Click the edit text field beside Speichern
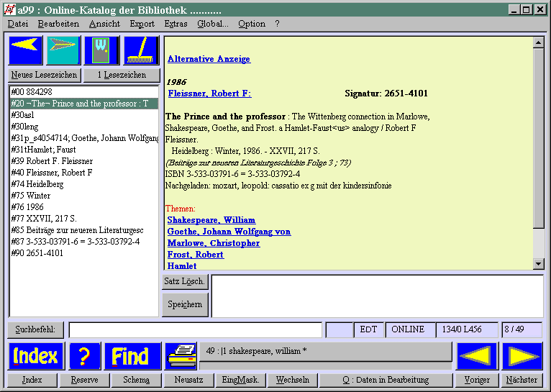The image size is (551, 392). pyautogui.click(x=378, y=296)
